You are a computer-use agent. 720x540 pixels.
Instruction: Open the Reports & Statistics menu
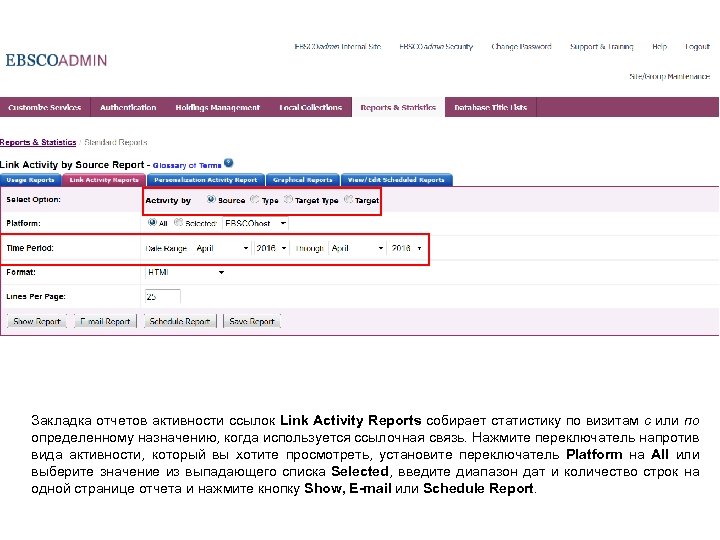click(398, 107)
